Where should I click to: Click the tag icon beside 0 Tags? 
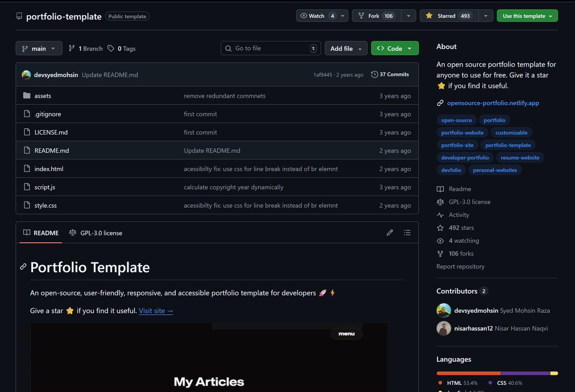coord(111,48)
